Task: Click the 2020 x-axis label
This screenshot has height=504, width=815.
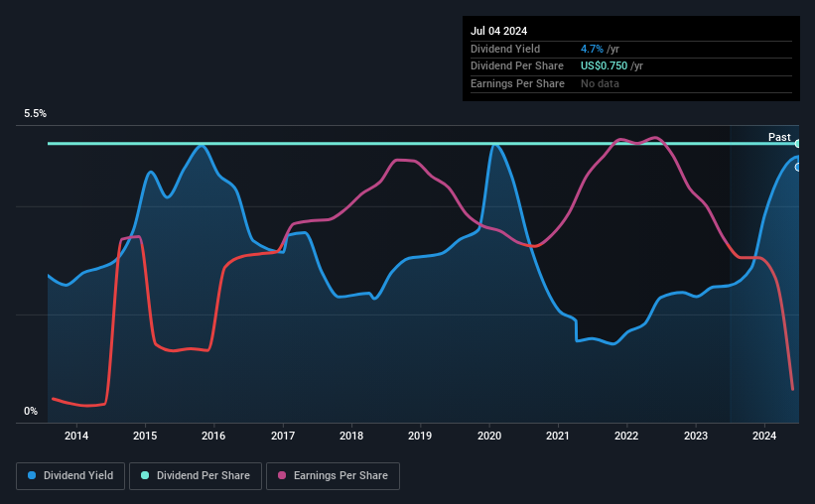Action: pos(489,436)
